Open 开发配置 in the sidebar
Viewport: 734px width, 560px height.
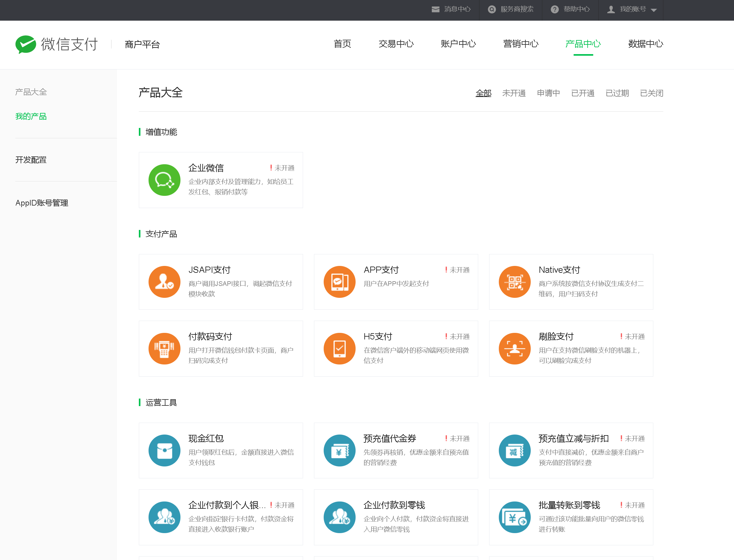point(31,160)
